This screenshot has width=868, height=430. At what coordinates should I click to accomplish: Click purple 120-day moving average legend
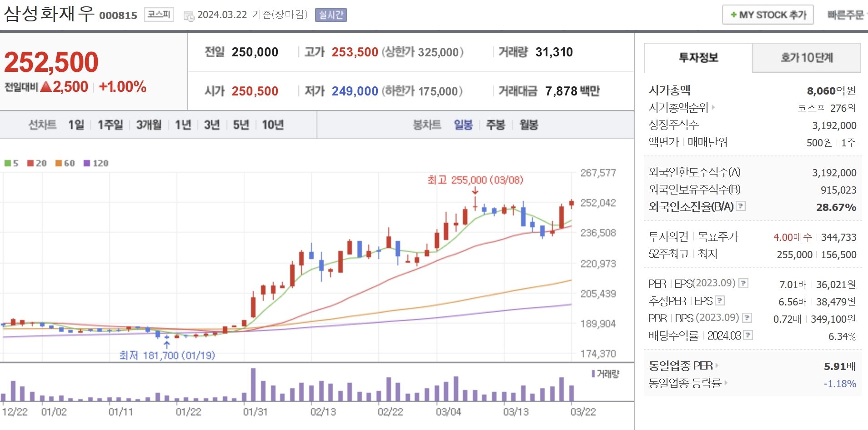tap(96, 163)
